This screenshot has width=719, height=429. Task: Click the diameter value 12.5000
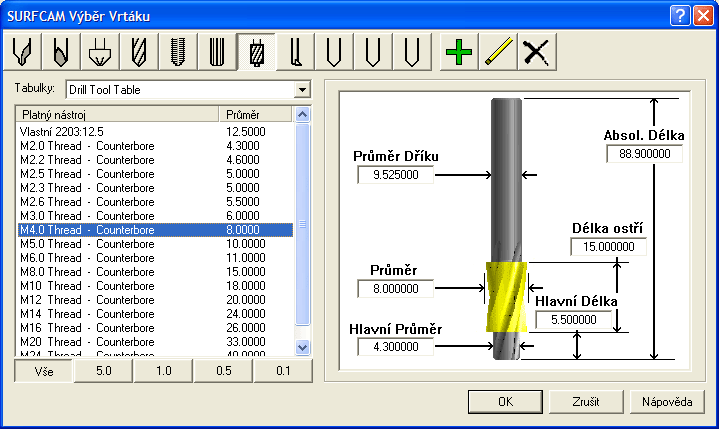pos(246,132)
